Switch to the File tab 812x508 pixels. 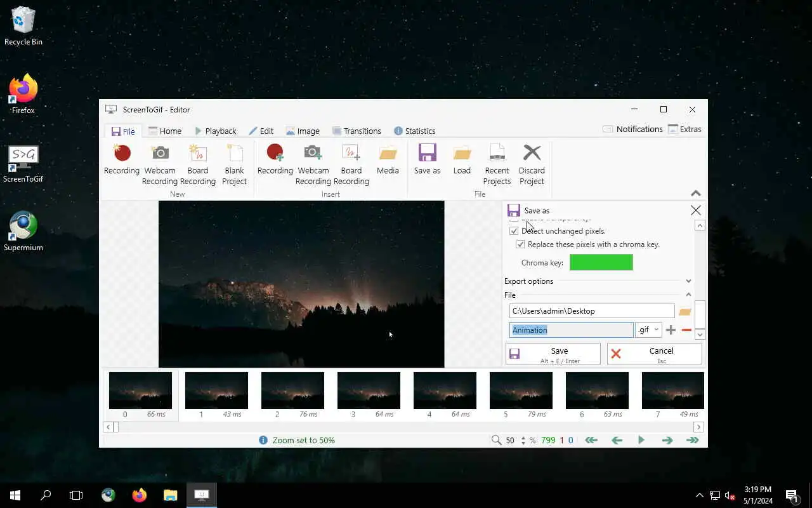[x=123, y=131]
